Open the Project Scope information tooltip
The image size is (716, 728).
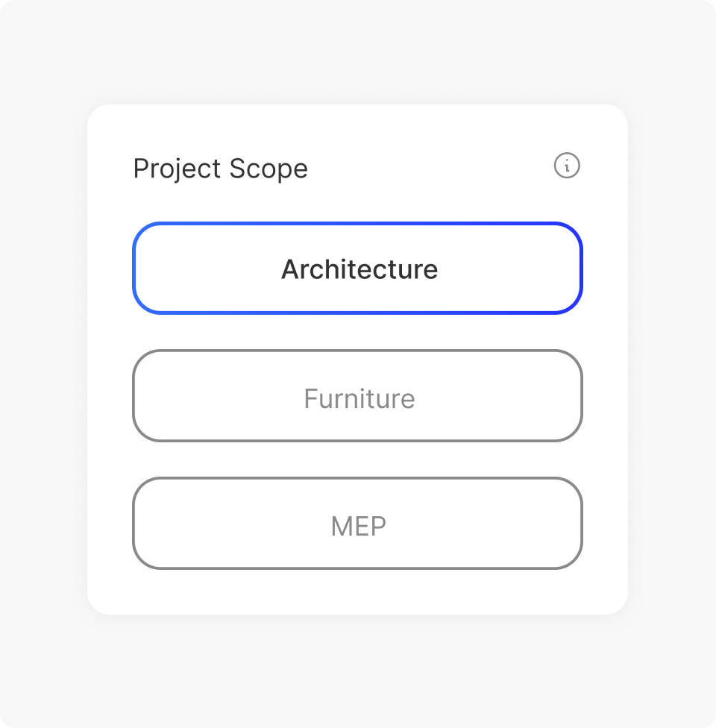coord(567,166)
